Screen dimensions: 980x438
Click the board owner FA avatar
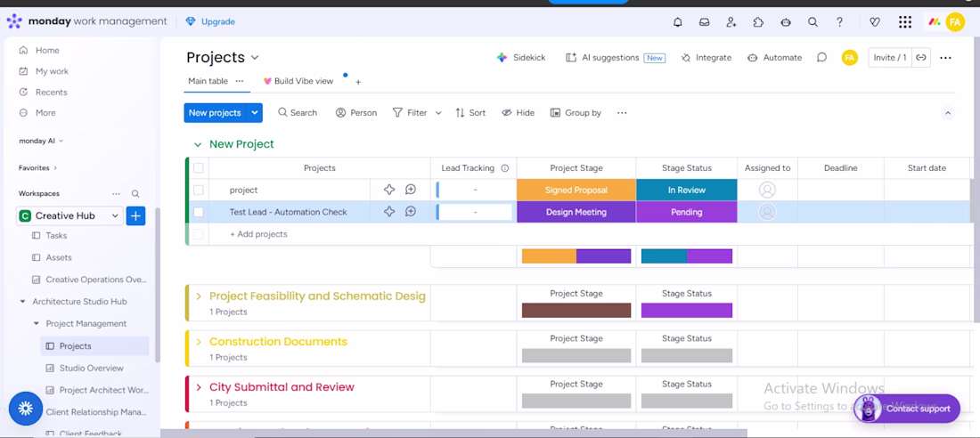(x=849, y=58)
